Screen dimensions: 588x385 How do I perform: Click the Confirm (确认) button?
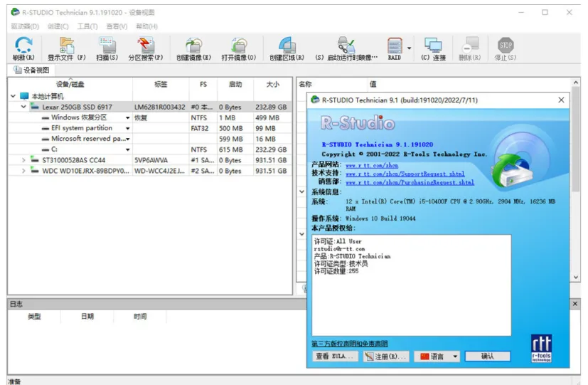488,356
